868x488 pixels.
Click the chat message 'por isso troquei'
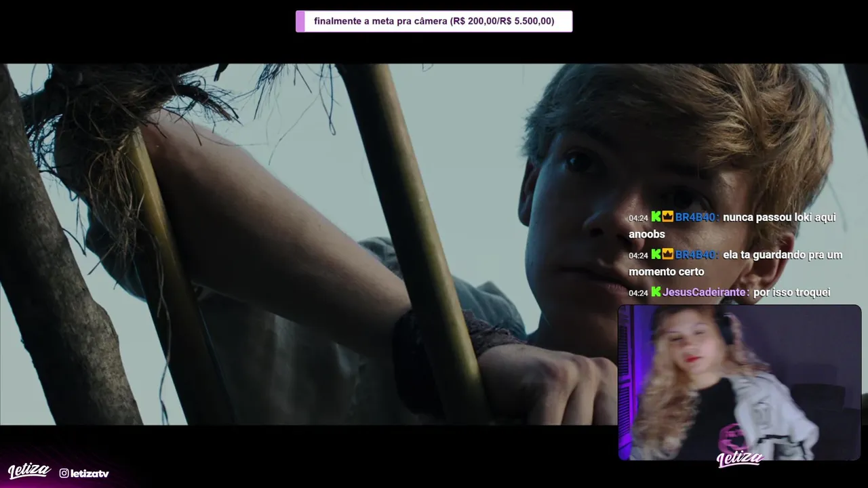pyautogui.click(x=792, y=292)
